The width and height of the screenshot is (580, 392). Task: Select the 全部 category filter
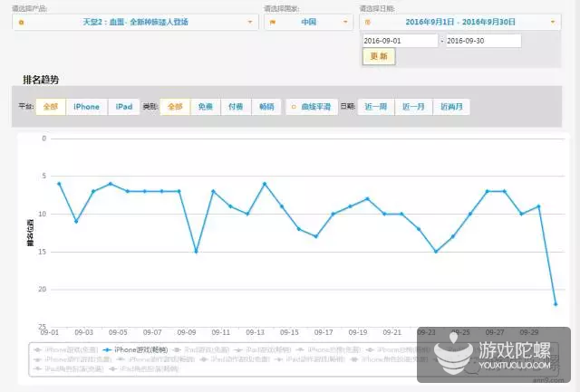pos(175,107)
